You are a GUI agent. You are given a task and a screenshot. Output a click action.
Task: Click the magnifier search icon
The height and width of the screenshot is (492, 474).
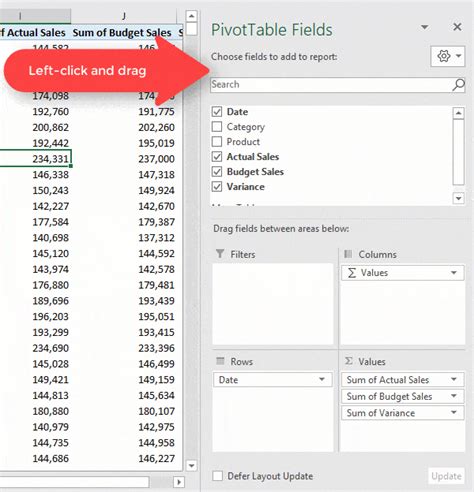pos(458,85)
